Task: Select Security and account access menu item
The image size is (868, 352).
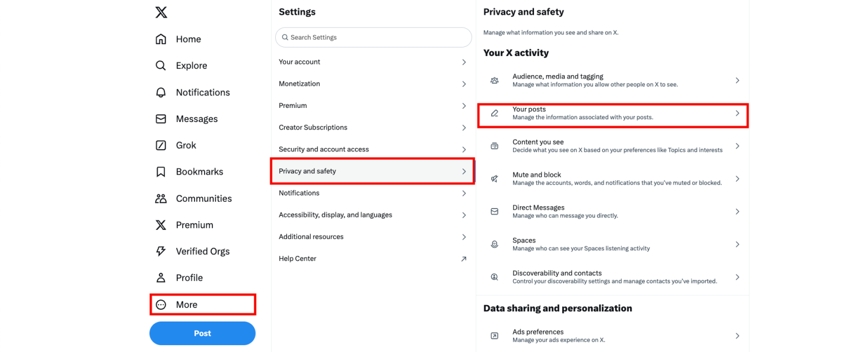Action: click(324, 149)
